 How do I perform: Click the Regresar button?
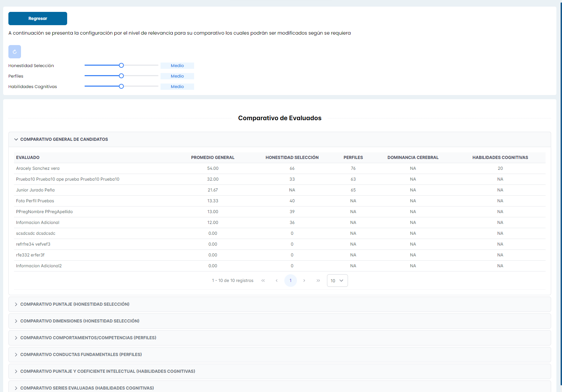point(38,19)
